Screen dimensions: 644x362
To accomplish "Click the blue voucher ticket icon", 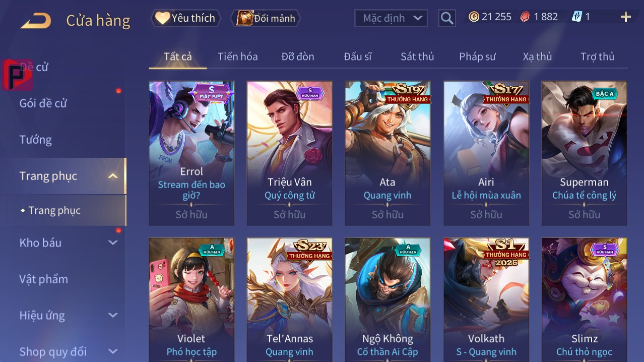I will [576, 17].
